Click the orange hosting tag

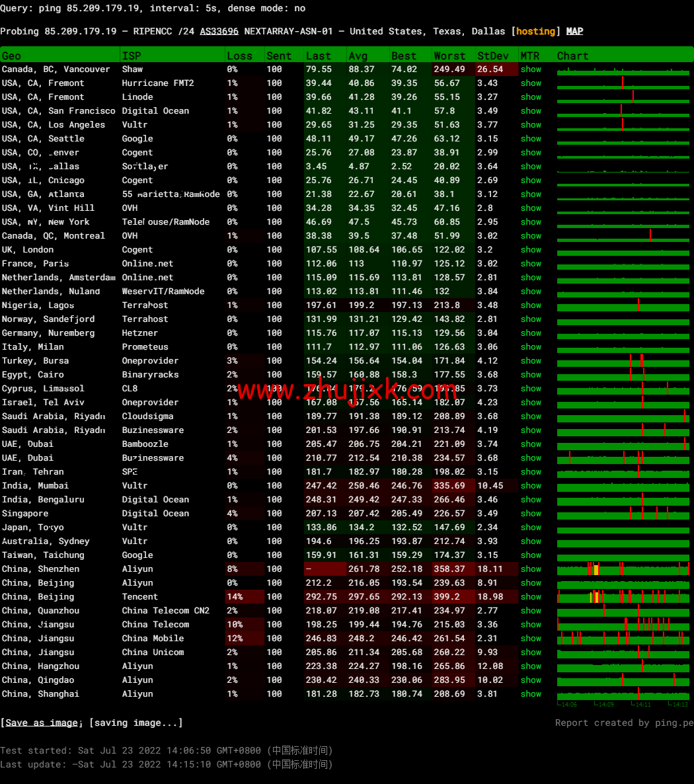535,31
